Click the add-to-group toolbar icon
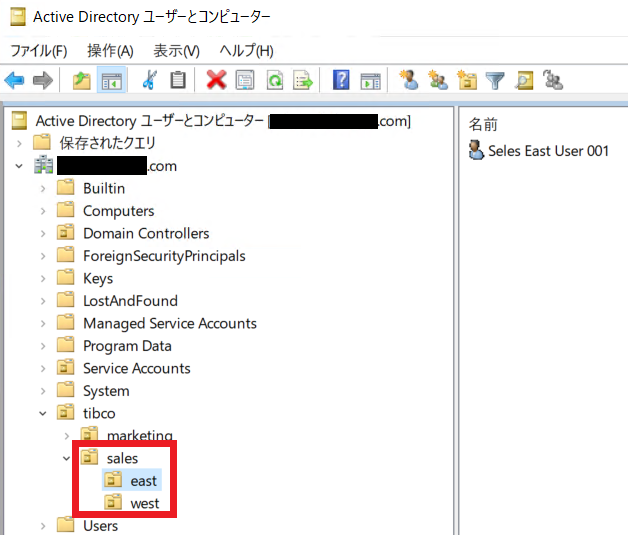Viewport: 628px width, 535px height. [x=553, y=79]
